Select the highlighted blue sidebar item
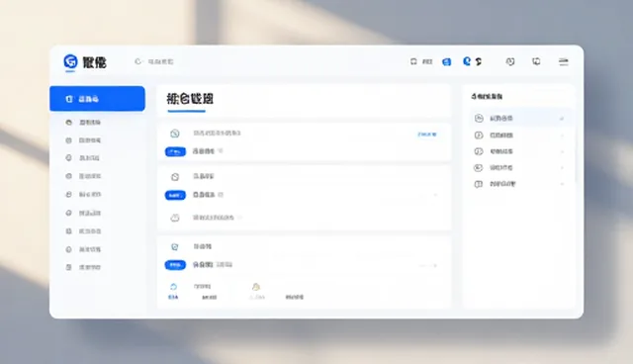This screenshot has width=633, height=364. 97,99
